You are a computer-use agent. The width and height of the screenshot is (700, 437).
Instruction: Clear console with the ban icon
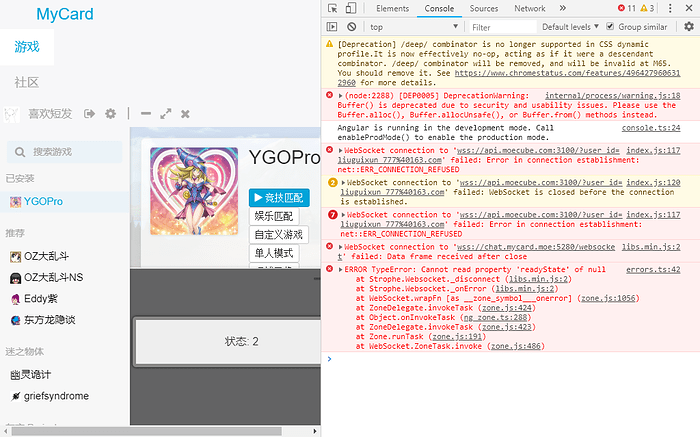tap(352, 27)
